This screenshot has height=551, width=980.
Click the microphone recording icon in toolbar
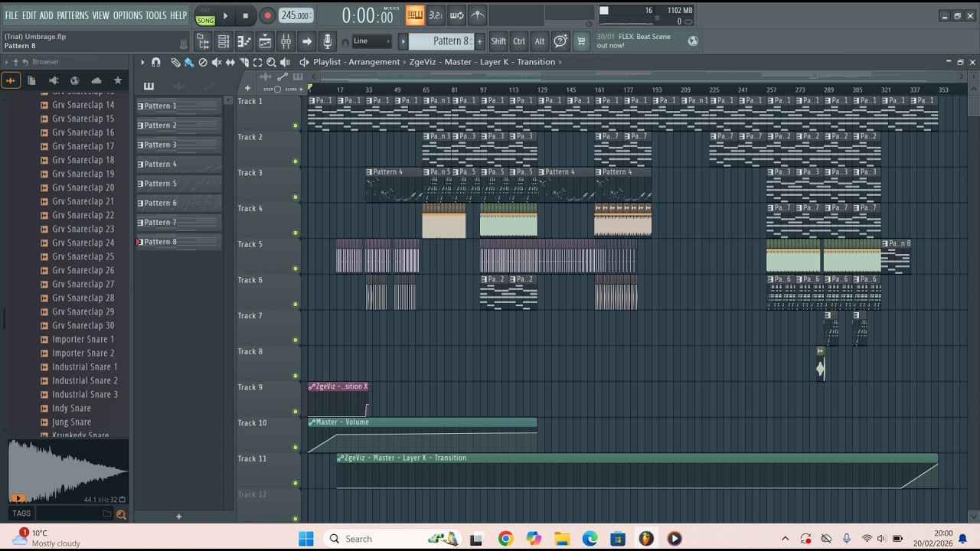(x=327, y=41)
